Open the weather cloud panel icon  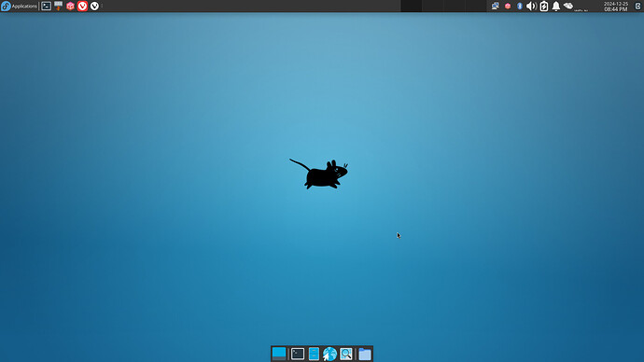point(568,7)
